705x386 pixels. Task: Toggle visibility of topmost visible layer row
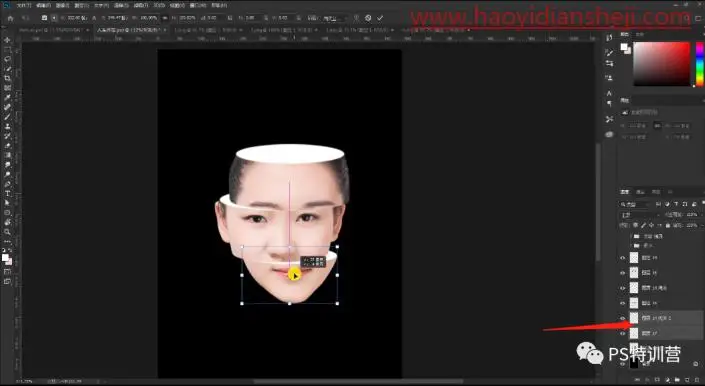click(x=623, y=258)
